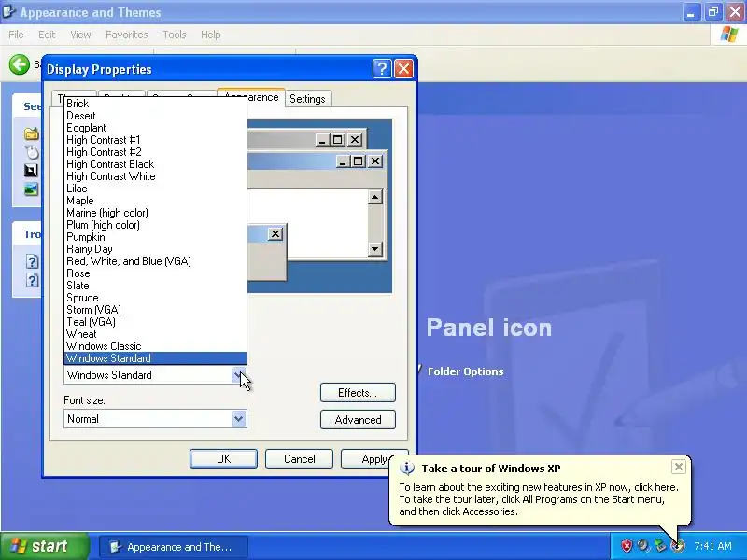Select the Rose color scheme
The width and height of the screenshot is (747, 560).
(155, 273)
